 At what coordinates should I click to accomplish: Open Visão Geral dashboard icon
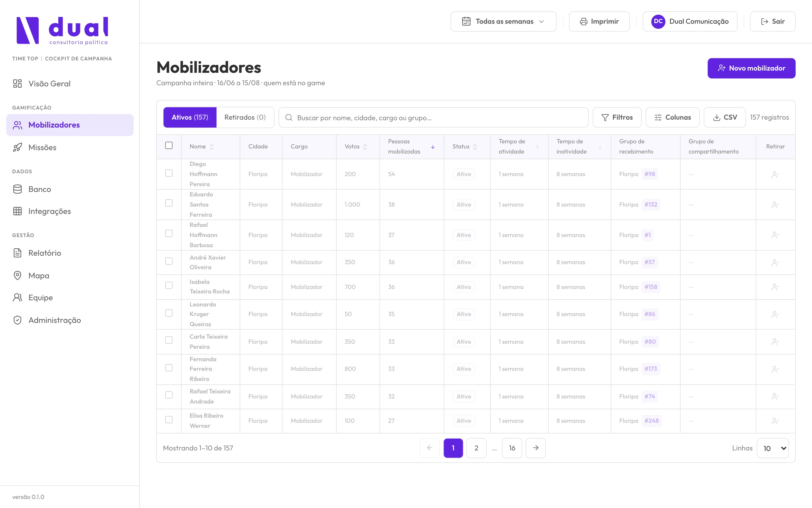coord(17,83)
